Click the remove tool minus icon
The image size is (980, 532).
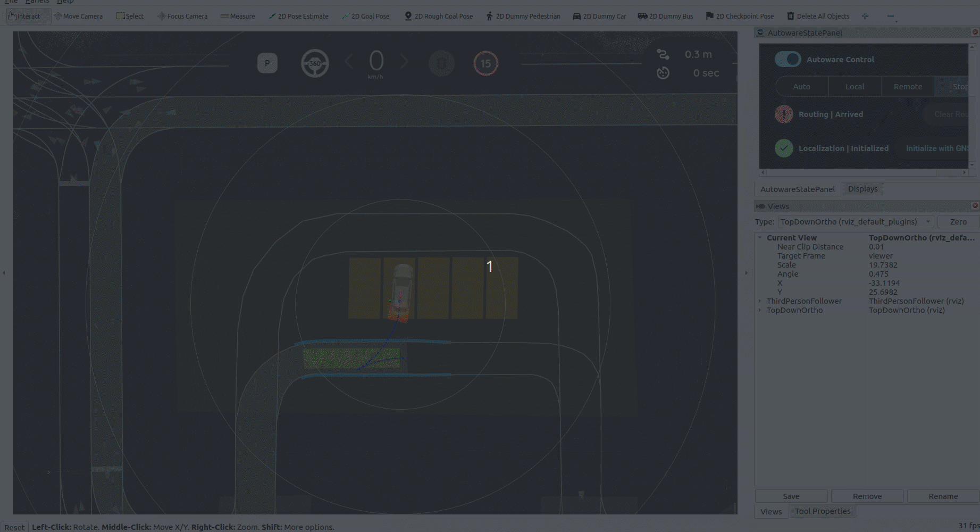coord(891,16)
